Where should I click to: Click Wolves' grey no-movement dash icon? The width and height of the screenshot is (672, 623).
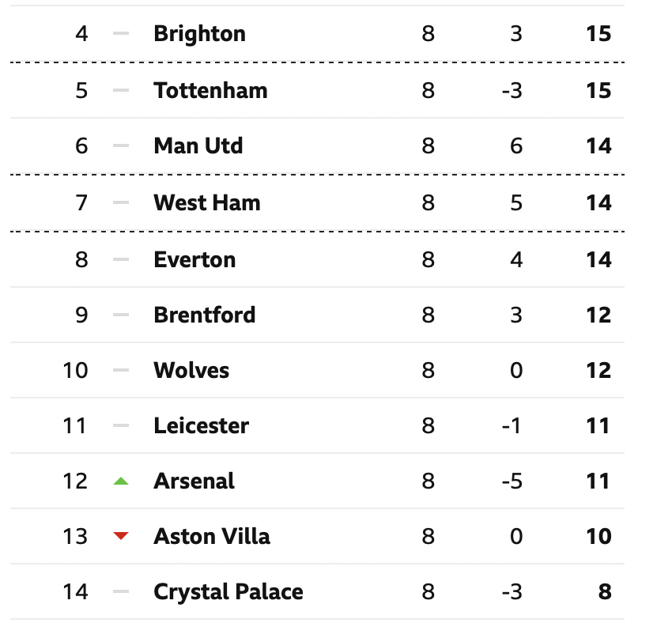[x=121, y=370]
